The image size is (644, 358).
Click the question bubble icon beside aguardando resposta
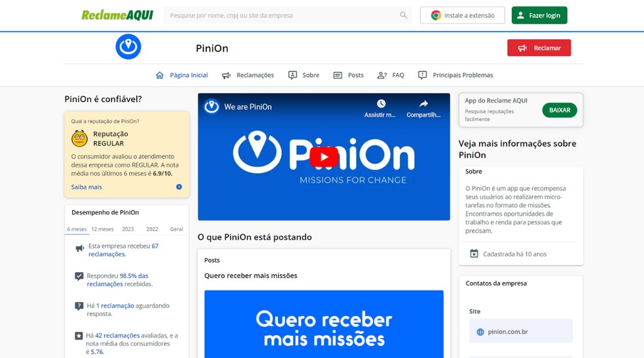tap(79, 306)
